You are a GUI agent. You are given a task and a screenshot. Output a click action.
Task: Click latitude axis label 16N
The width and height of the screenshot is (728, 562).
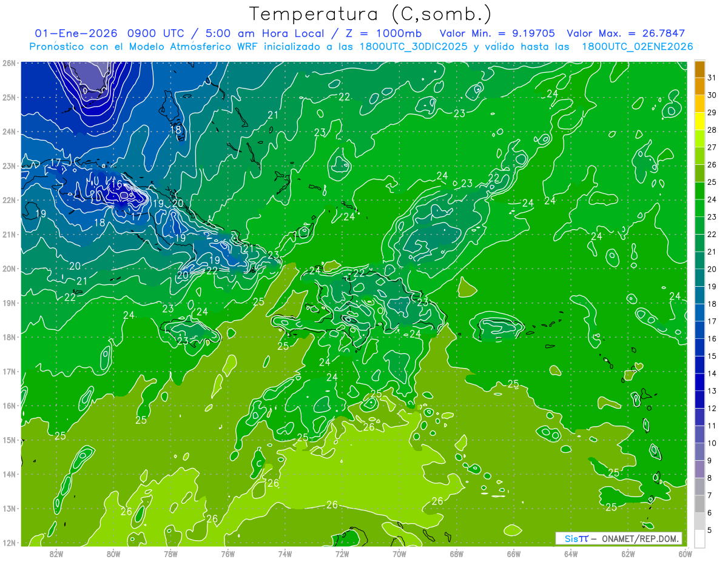pyautogui.click(x=9, y=406)
